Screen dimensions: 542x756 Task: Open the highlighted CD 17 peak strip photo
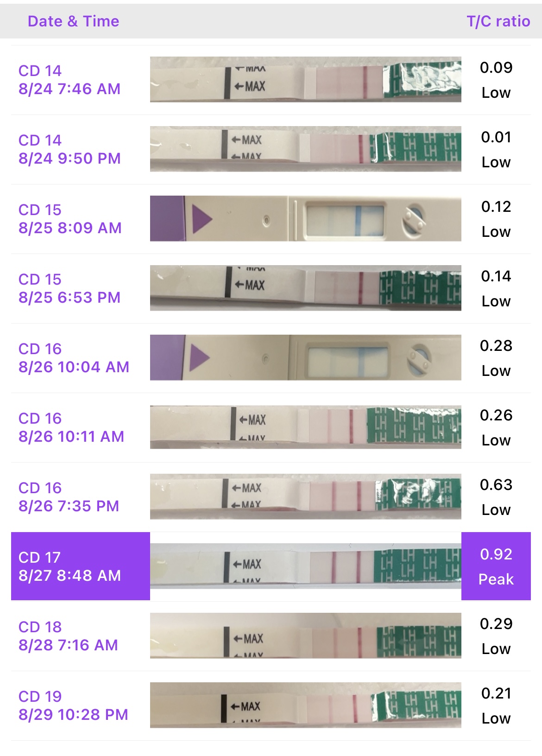(x=305, y=566)
